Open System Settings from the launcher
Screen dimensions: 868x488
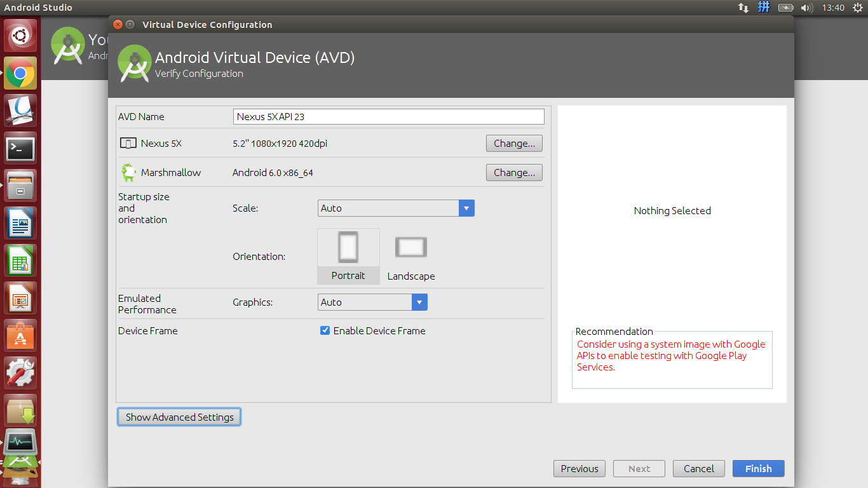(x=20, y=374)
